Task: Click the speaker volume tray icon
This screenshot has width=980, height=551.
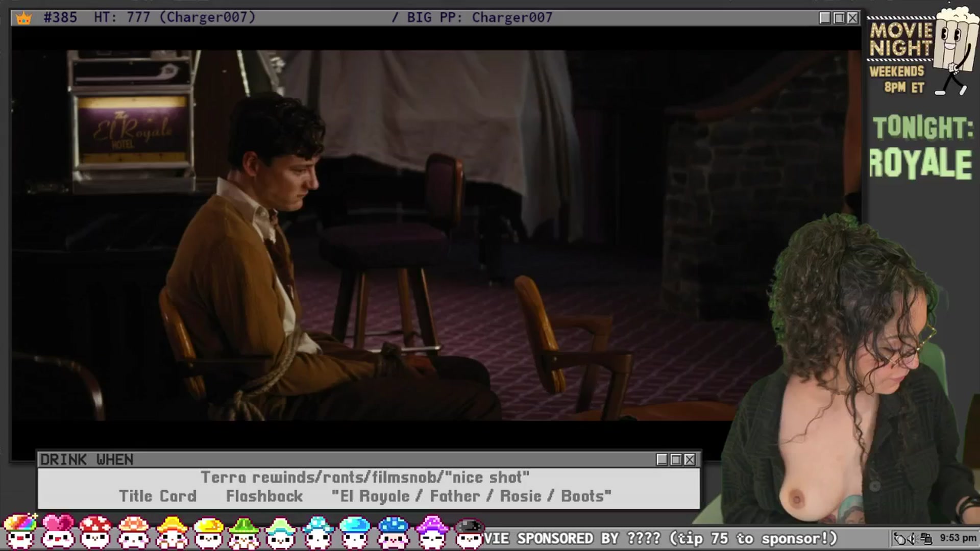Action: coord(913,538)
